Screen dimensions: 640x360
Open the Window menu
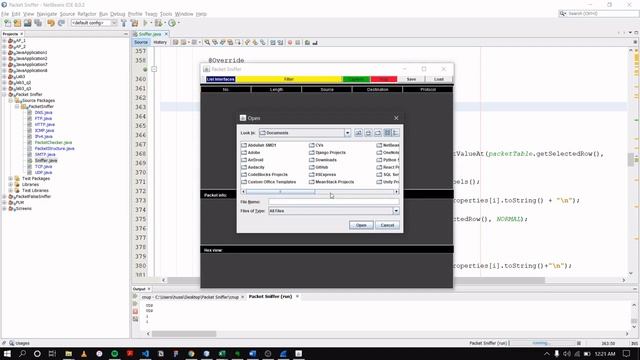coord(184,14)
